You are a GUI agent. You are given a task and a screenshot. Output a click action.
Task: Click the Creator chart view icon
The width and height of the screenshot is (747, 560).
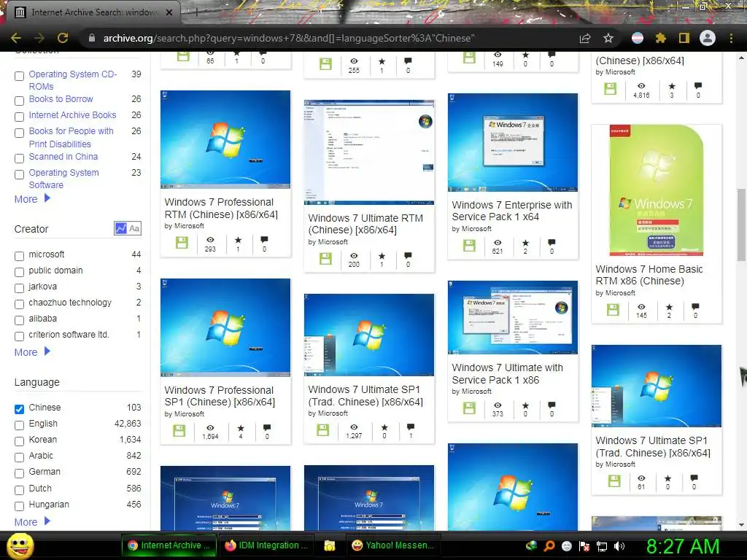point(121,228)
